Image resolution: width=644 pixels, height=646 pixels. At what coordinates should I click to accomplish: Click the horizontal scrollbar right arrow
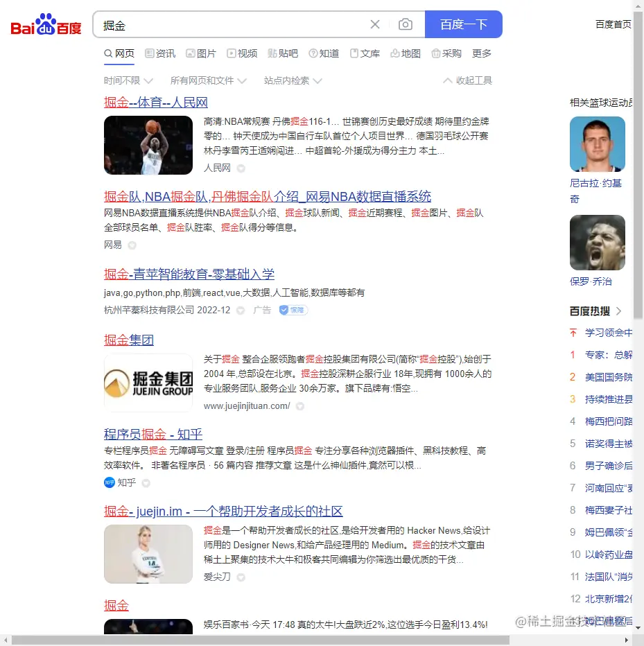point(627,640)
